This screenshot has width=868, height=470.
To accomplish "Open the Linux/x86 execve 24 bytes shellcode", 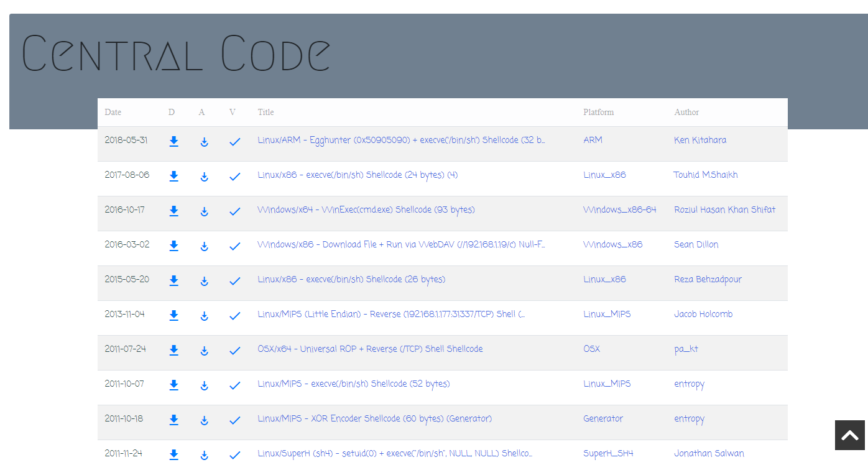I will [358, 175].
